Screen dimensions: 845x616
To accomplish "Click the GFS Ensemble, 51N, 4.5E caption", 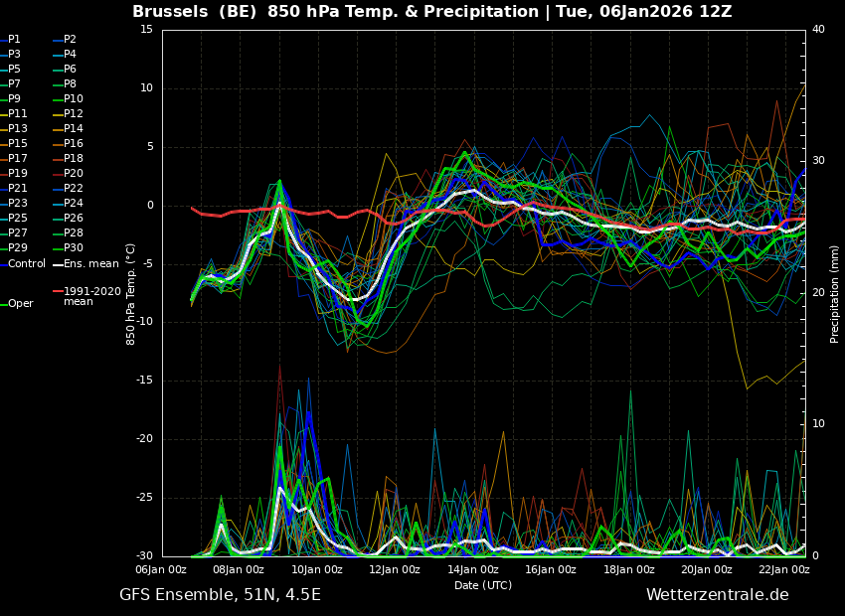I will click(220, 595).
